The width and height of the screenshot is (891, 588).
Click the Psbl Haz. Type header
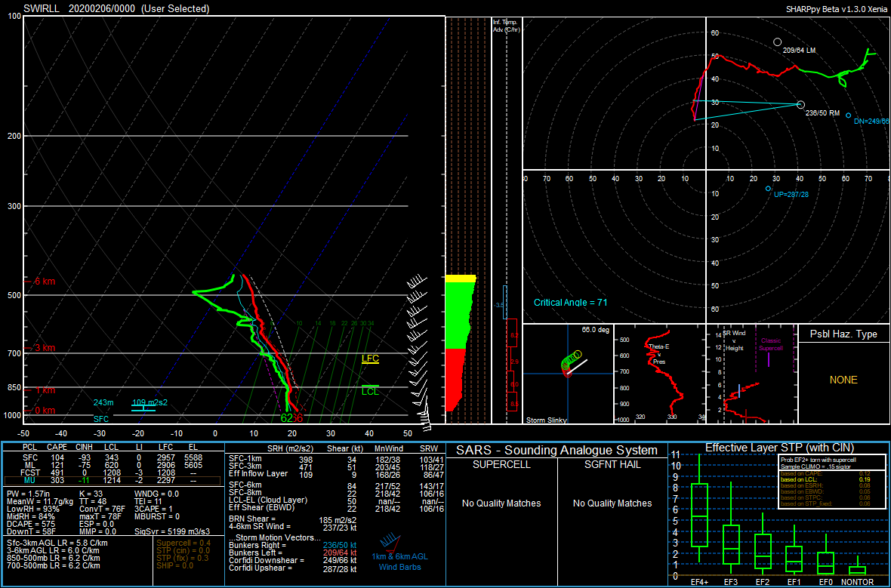pos(843,334)
